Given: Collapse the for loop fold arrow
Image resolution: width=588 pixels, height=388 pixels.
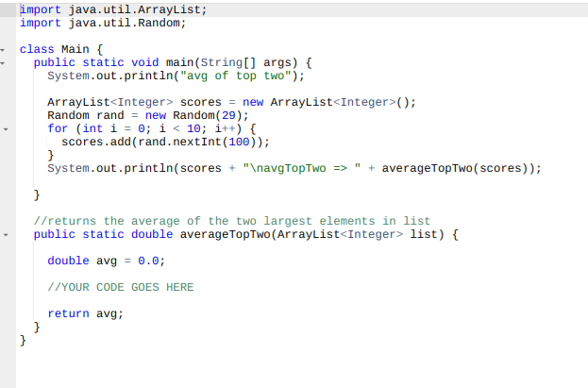Looking at the screenshot, I should (6, 129).
